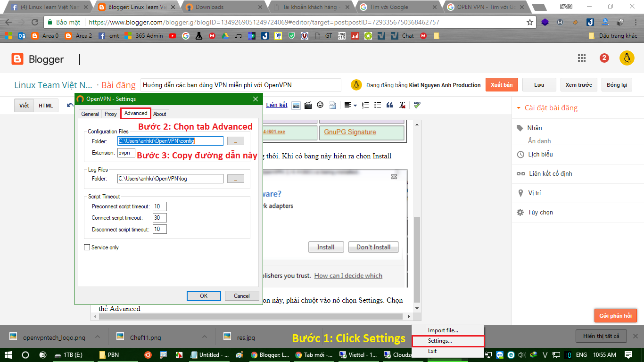Open the text alignment dropdown
644x362 pixels.
pos(350,105)
